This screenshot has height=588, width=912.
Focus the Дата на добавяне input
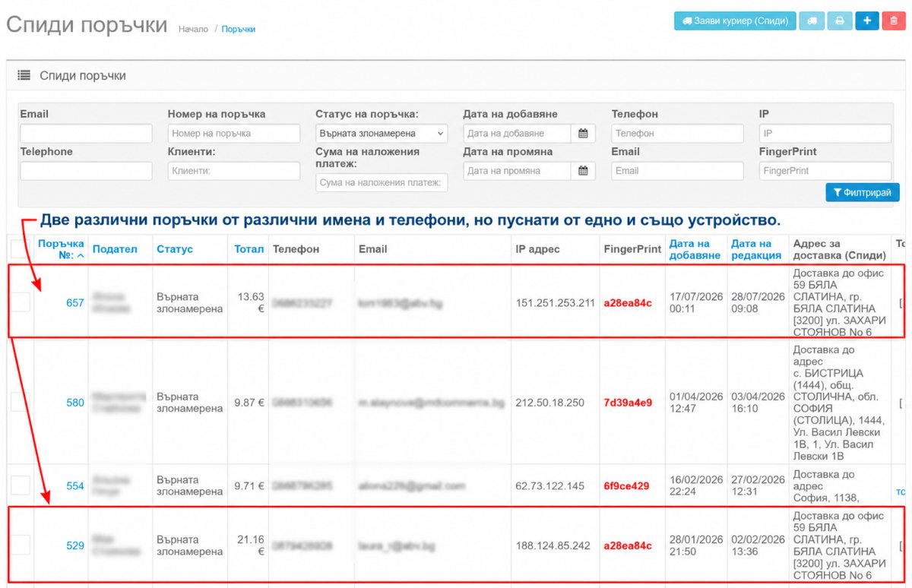(x=517, y=134)
